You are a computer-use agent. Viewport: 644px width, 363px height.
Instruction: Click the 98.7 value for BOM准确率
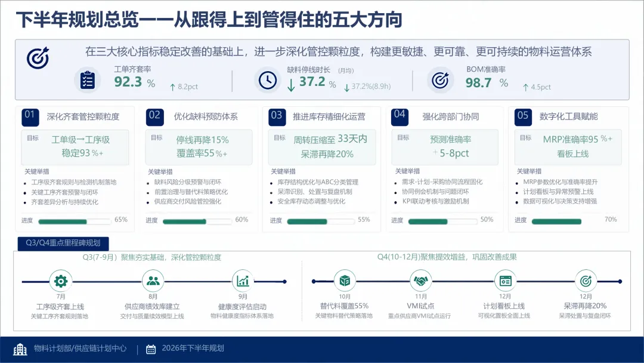478,82
